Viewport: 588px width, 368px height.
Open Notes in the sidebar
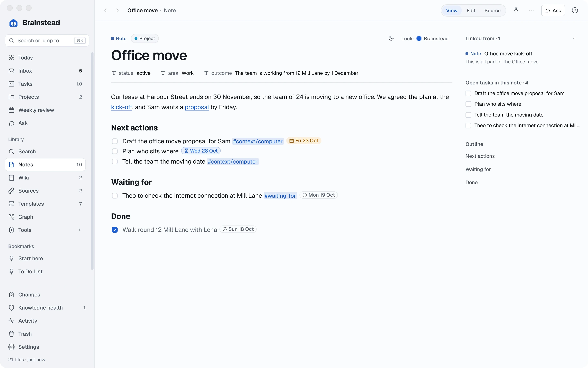pyautogui.click(x=45, y=165)
